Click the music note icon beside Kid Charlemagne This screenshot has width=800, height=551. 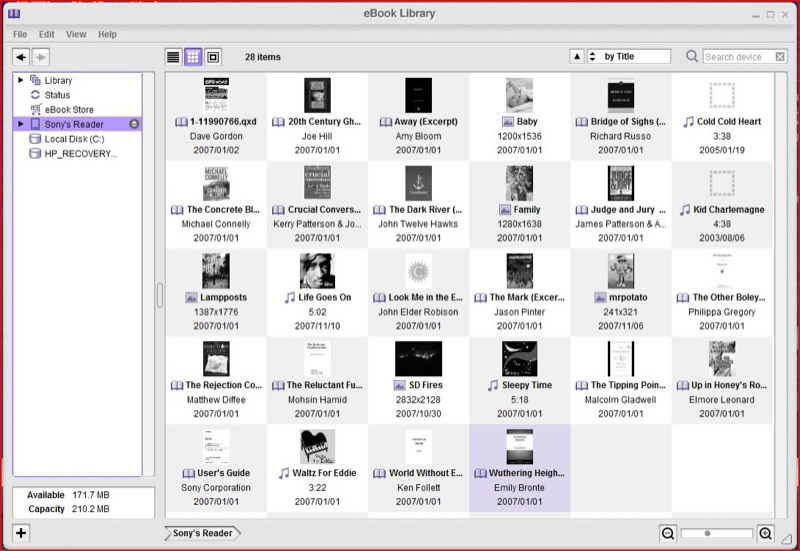(x=685, y=210)
